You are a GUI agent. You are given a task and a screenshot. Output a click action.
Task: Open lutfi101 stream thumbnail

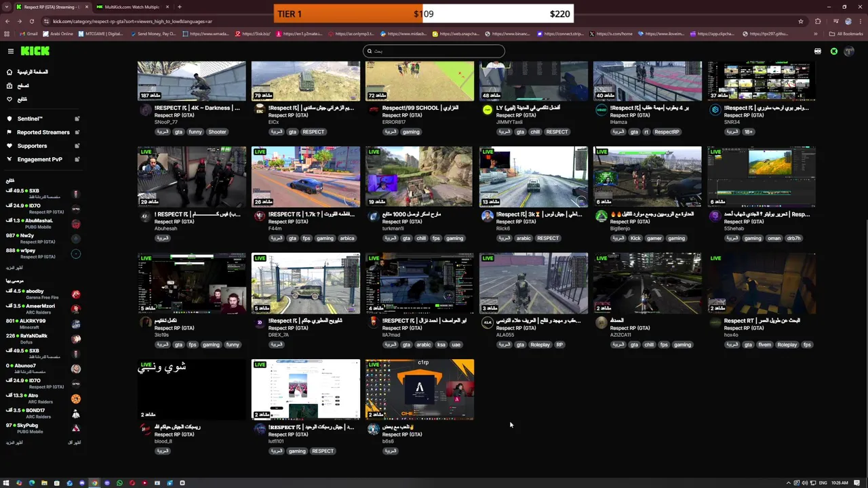pyautogui.click(x=306, y=389)
